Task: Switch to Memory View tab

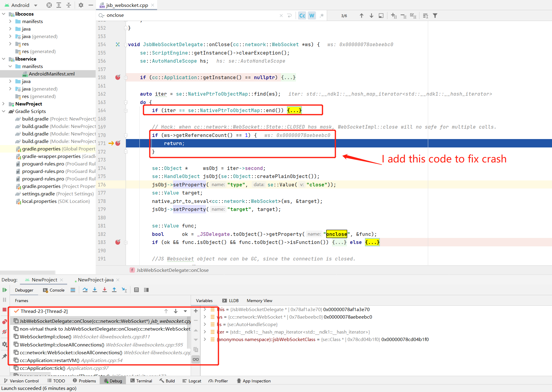Action: 259,301
